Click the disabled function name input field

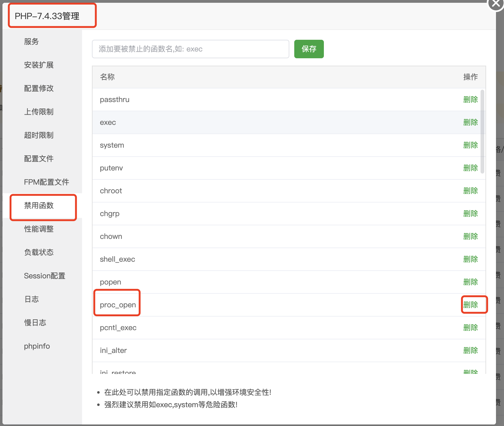tap(190, 49)
